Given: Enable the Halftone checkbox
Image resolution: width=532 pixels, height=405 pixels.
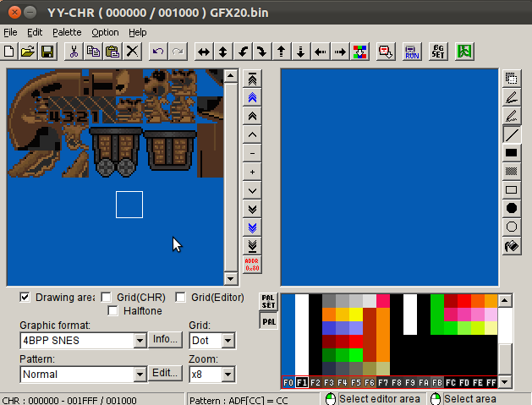Looking at the screenshot, I should pos(112,310).
